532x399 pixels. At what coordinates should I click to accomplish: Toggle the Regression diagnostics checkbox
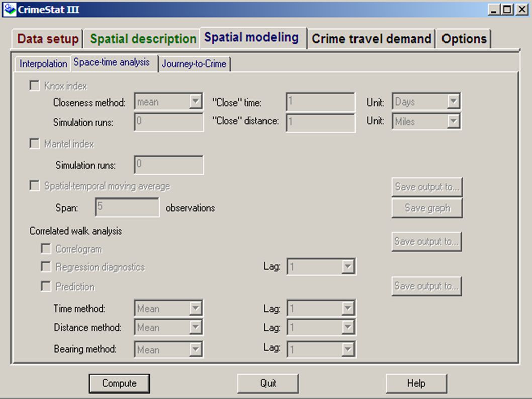pos(46,267)
